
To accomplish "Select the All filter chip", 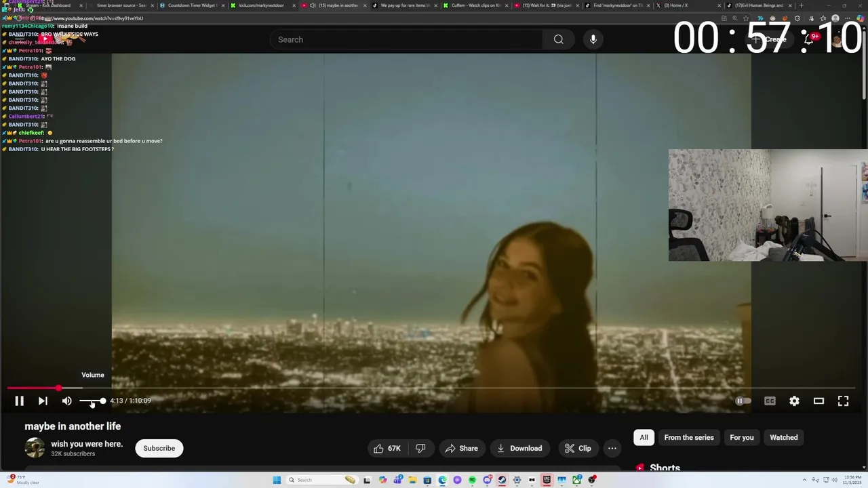I will (644, 437).
